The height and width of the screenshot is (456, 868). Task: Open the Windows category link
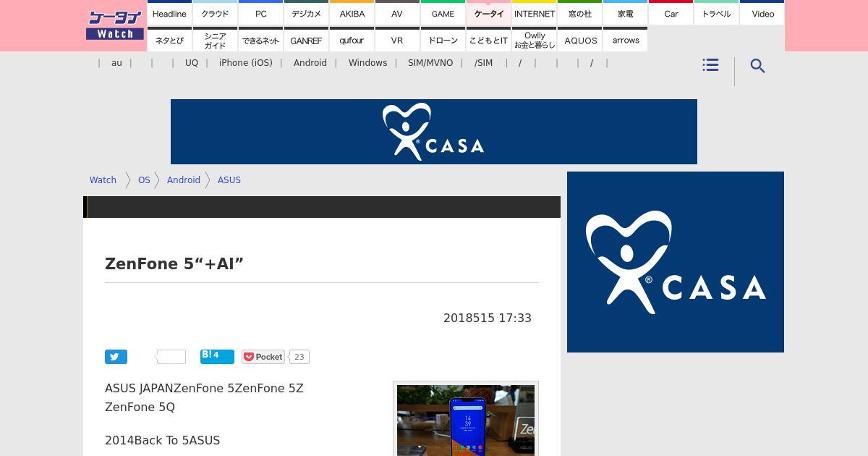click(x=367, y=63)
